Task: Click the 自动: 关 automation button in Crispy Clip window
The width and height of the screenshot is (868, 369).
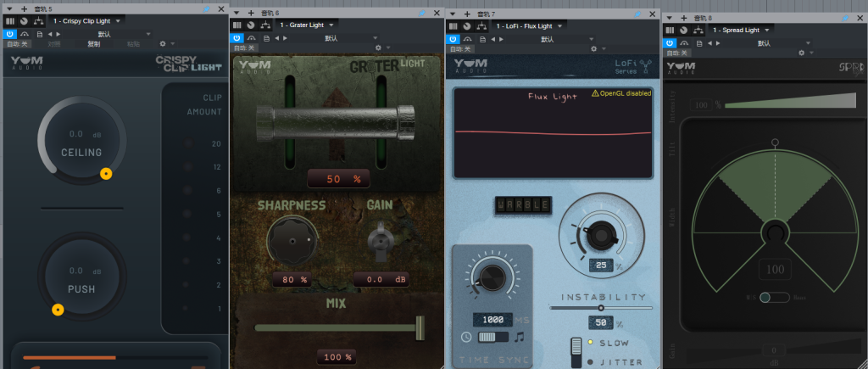Action: tap(17, 44)
